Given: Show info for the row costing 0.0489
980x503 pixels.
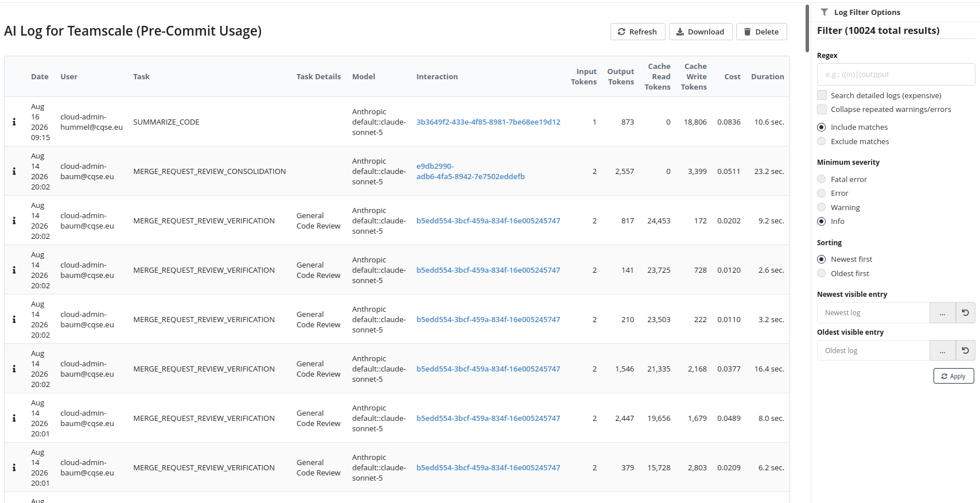Looking at the screenshot, I should click(14, 418).
